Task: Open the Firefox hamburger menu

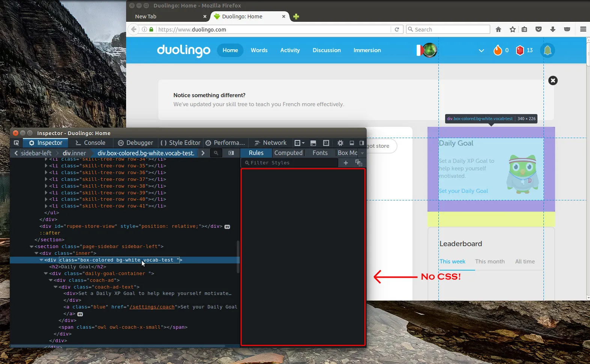Action: [x=583, y=29]
